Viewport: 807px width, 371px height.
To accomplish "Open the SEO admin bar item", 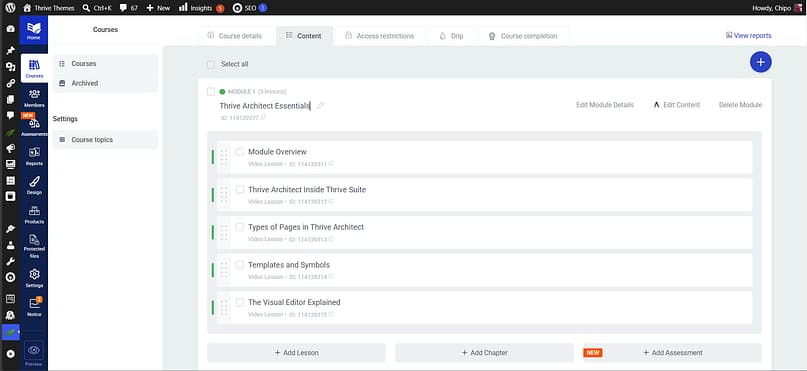I will [x=250, y=8].
